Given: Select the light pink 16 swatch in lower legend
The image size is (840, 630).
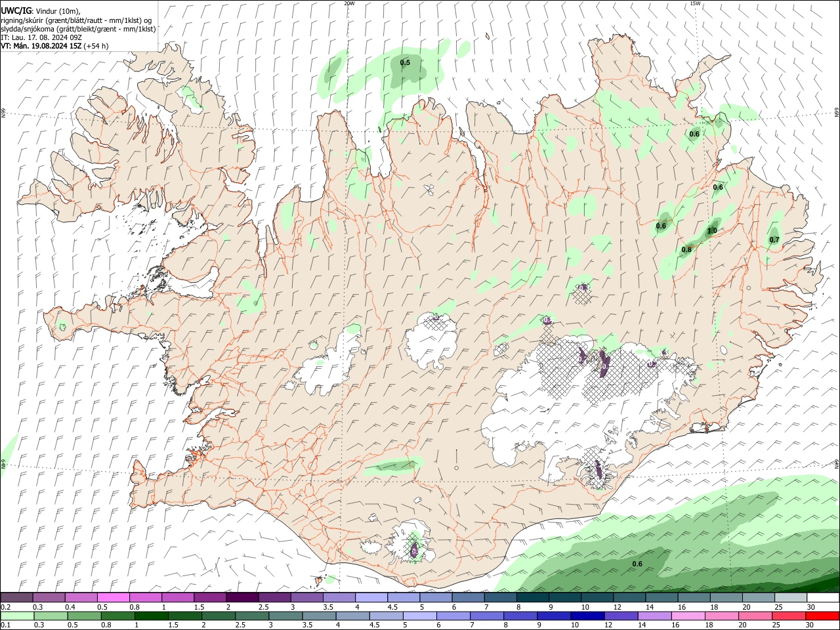Looking at the screenshot, I should (688, 616).
